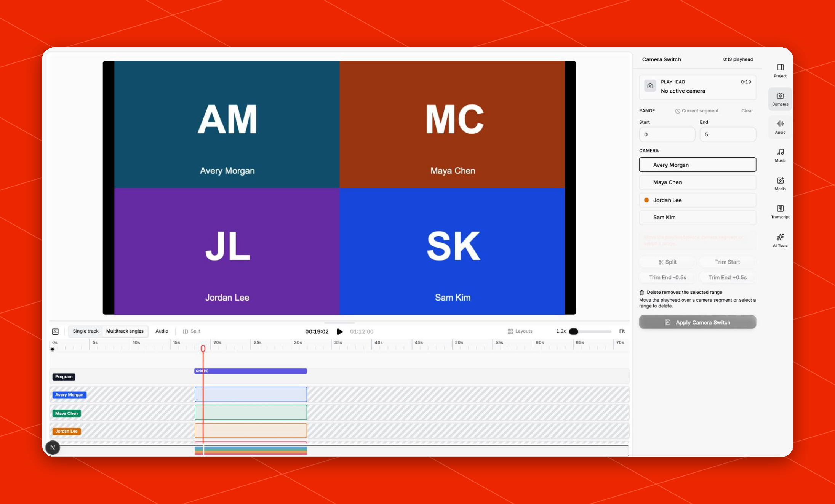Select Sam Kim camera option
This screenshot has height=504, width=835.
coord(697,218)
